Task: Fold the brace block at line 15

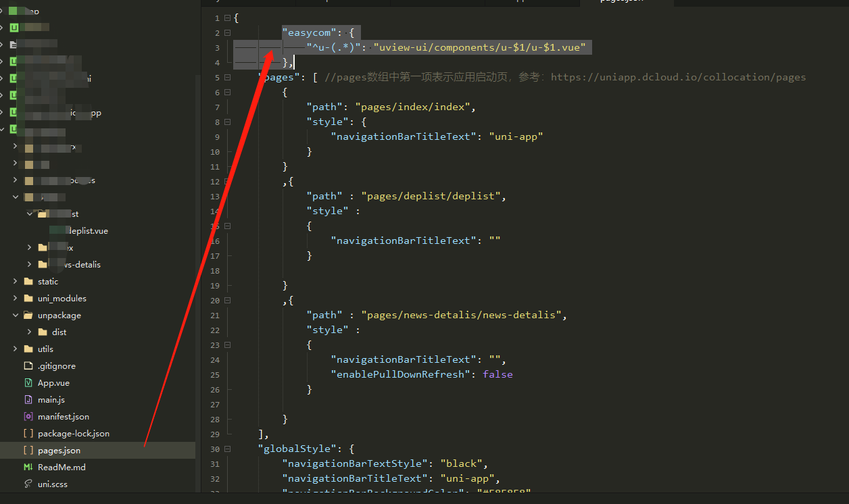Action: coord(227,226)
